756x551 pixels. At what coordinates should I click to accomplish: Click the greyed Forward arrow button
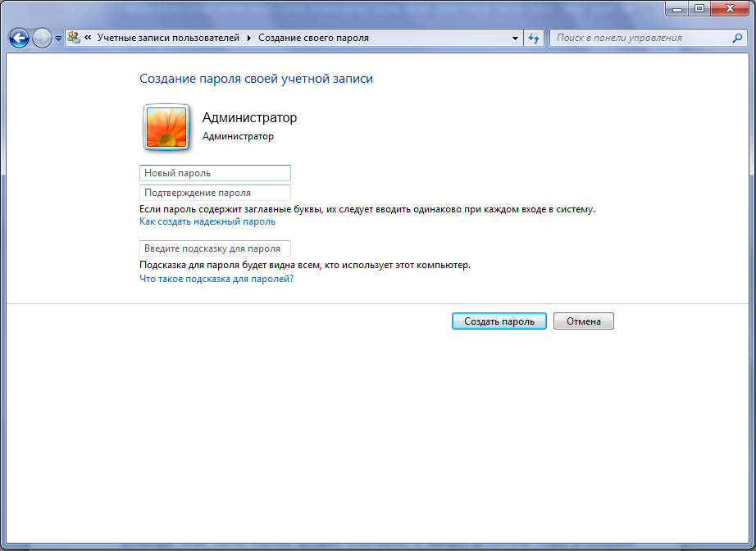[x=42, y=38]
